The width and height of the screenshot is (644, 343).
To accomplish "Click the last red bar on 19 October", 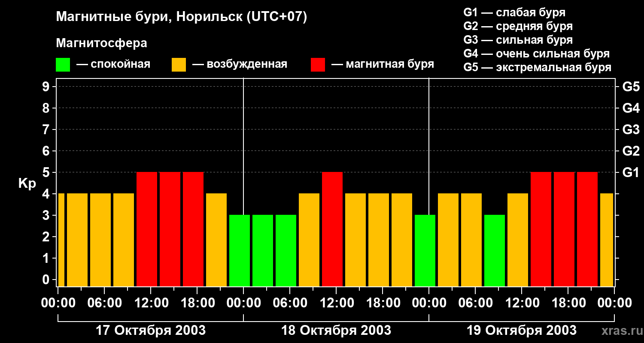I will point(587,229).
